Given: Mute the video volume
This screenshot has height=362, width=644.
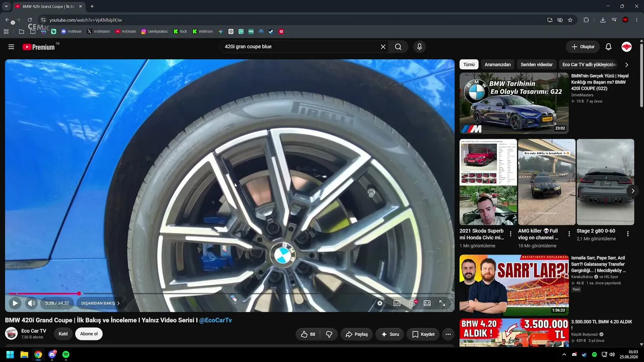Looking at the screenshot, I should 31,303.
